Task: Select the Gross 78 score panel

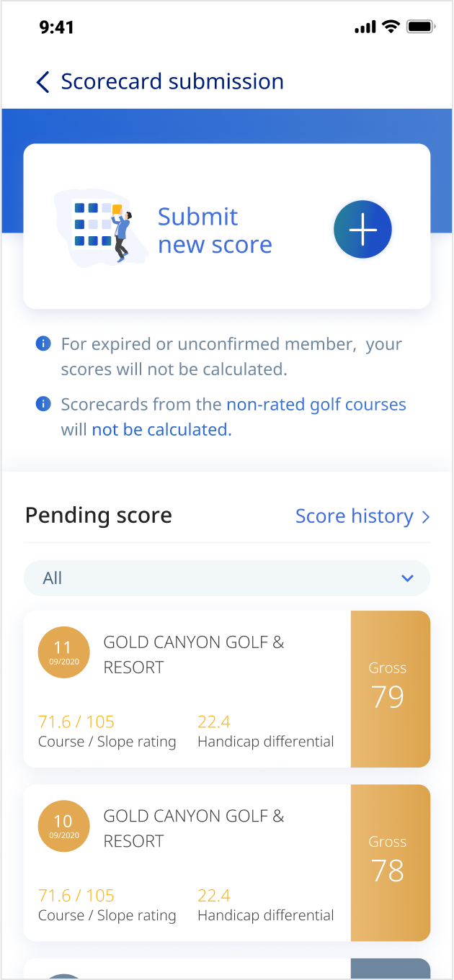Action: click(x=390, y=863)
